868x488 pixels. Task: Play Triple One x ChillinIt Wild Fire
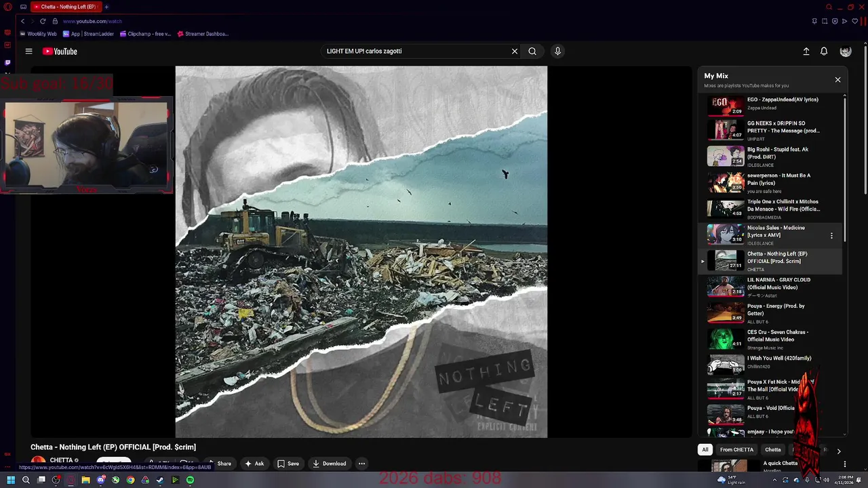(772, 209)
